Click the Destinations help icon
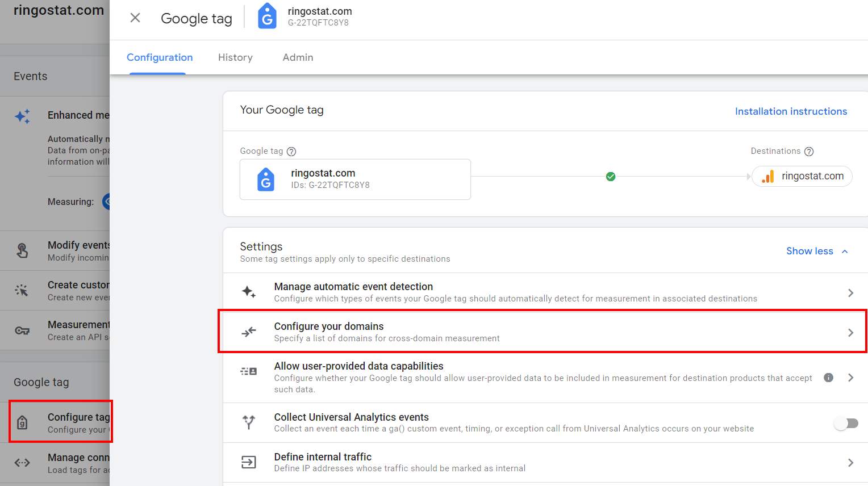This screenshot has height=486, width=868. click(x=809, y=152)
